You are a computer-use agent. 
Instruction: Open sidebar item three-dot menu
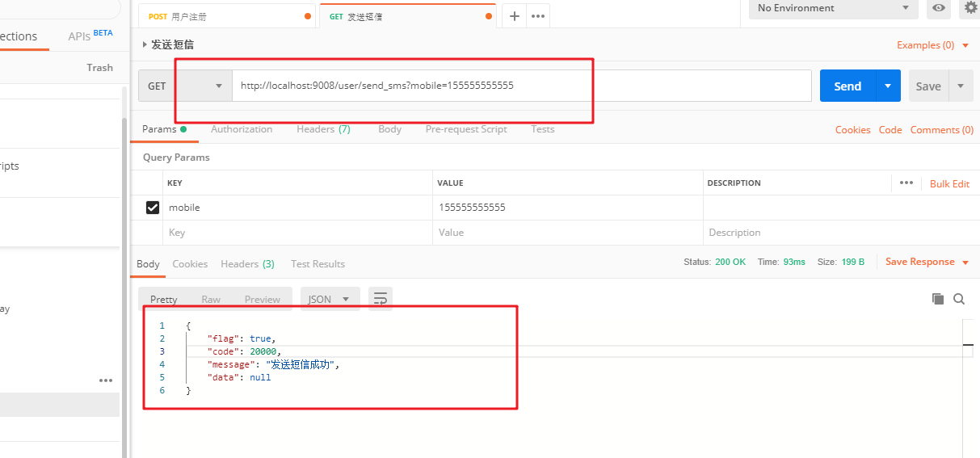pyautogui.click(x=106, y=380)
